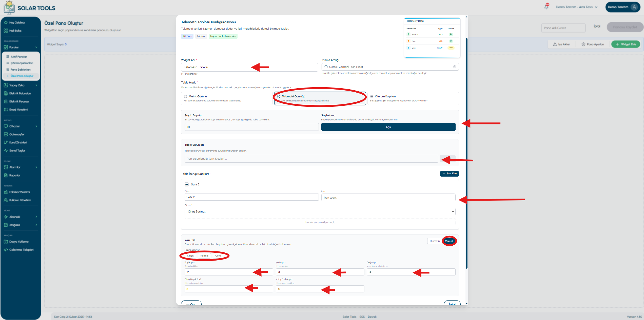Screen dimensions: 644x320
Task: Open the notifications bell icon
Action: click(546, 7)
